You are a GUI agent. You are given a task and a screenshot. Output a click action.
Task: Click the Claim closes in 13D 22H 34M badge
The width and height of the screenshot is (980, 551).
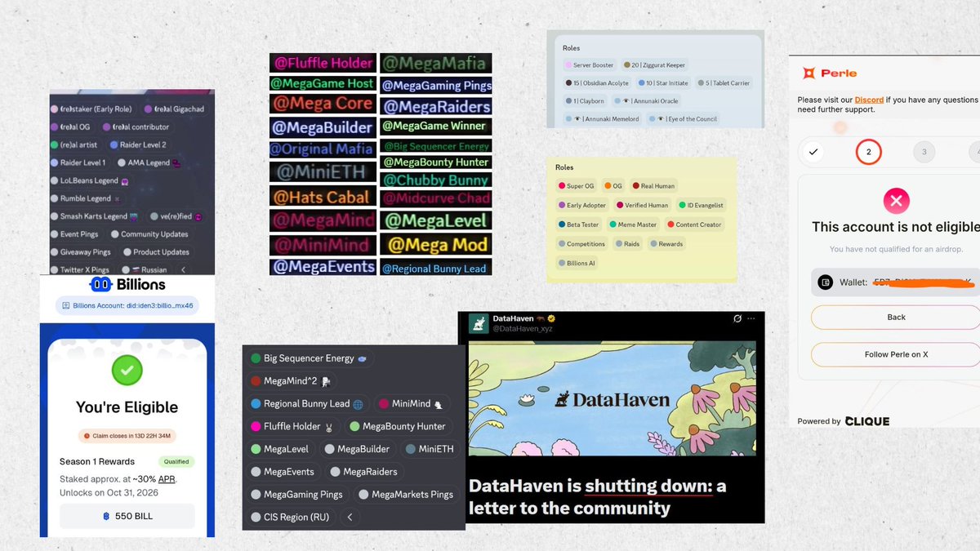coord(127,437)
